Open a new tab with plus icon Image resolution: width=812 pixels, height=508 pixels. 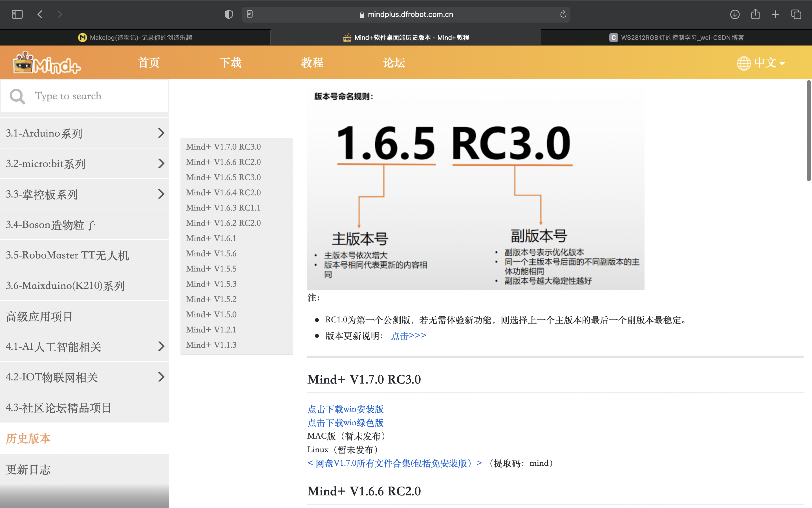point(775,14)
